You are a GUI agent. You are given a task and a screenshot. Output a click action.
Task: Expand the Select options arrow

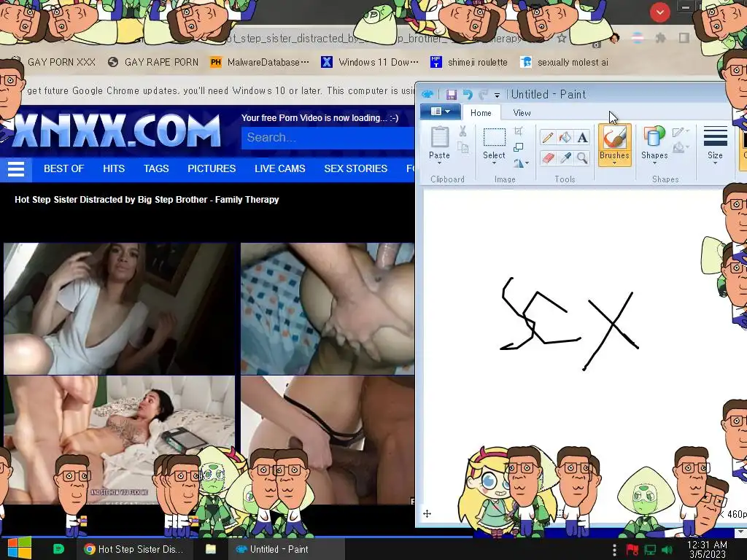pos(494,163)
